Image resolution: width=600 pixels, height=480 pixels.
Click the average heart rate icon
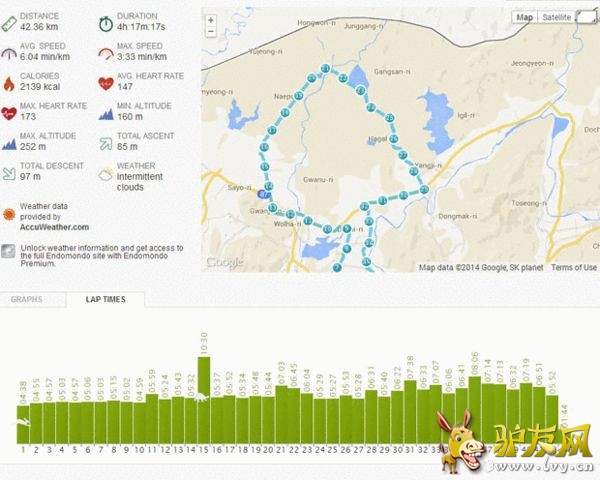coord(106,81)
